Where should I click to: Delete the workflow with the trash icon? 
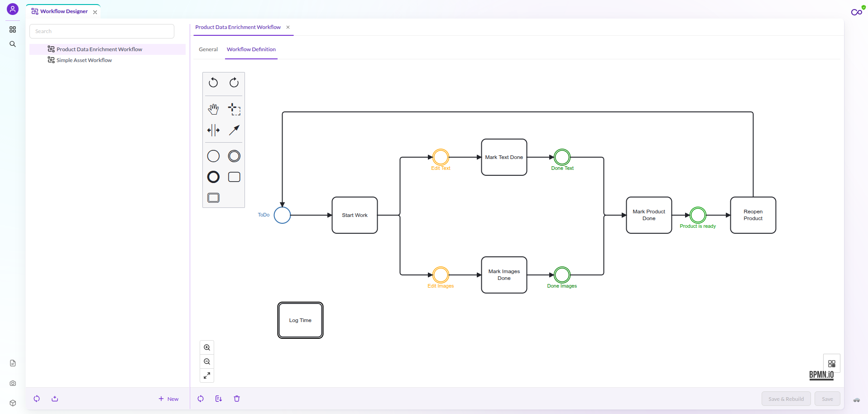pos(237,399)
